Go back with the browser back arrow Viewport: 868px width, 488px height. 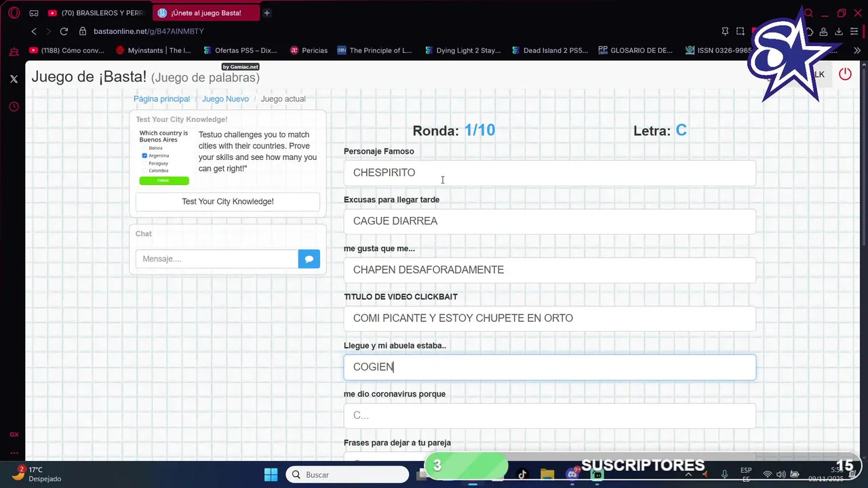34,31
